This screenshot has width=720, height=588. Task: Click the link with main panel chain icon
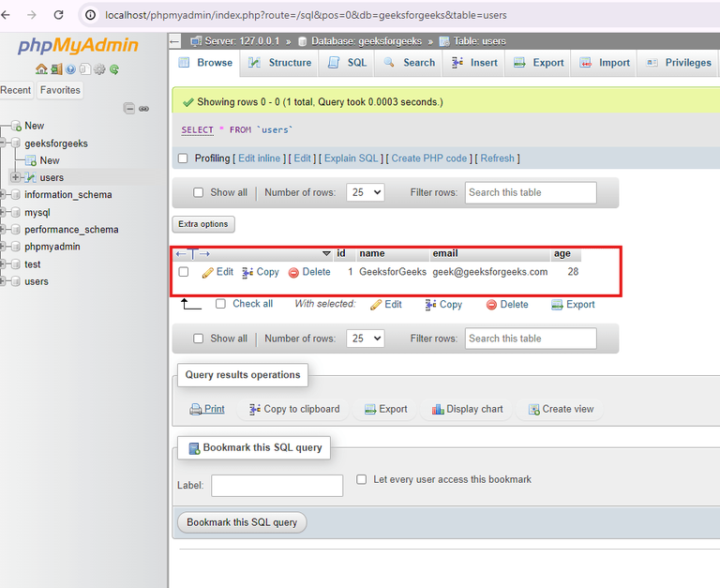pos(143,109)
